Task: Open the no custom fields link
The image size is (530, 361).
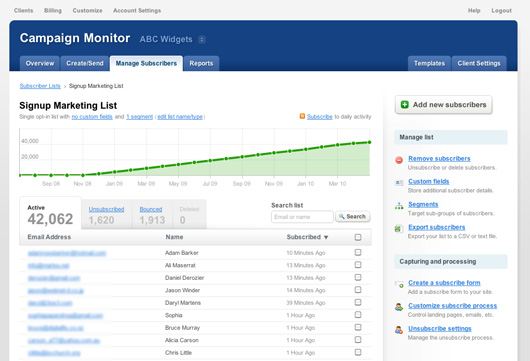Action: click(92, 117)
